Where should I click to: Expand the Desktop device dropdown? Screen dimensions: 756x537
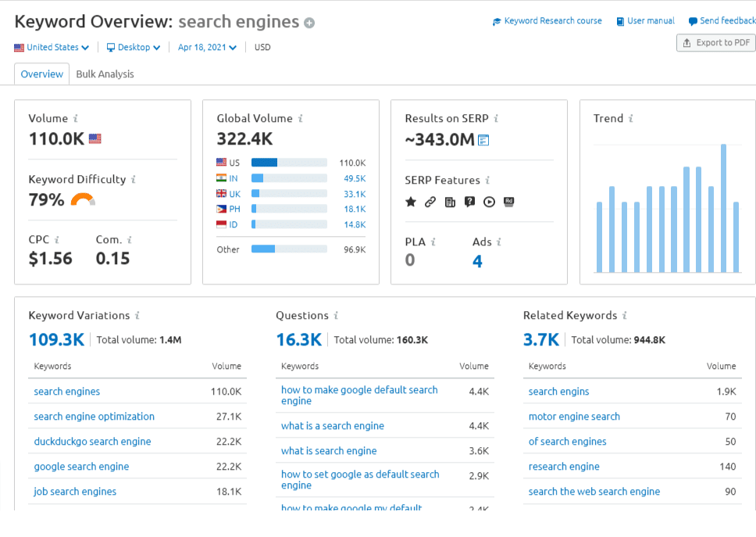134,48
